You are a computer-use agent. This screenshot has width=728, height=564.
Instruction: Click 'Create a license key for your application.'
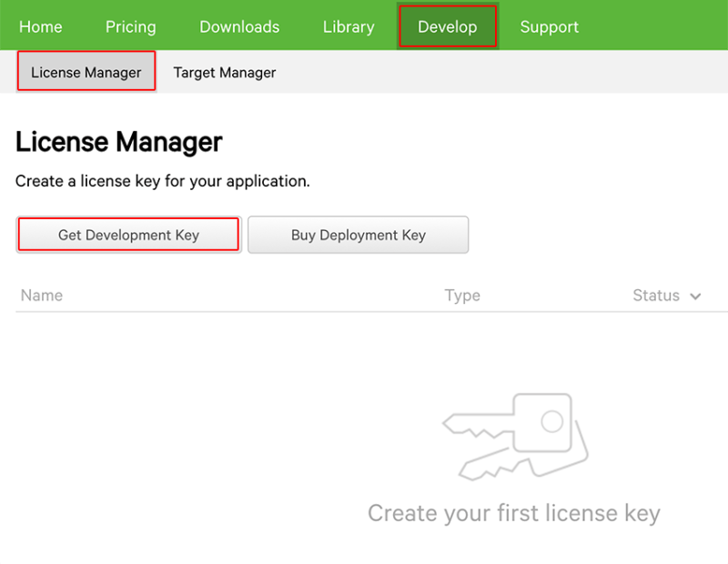coord(163,181)
